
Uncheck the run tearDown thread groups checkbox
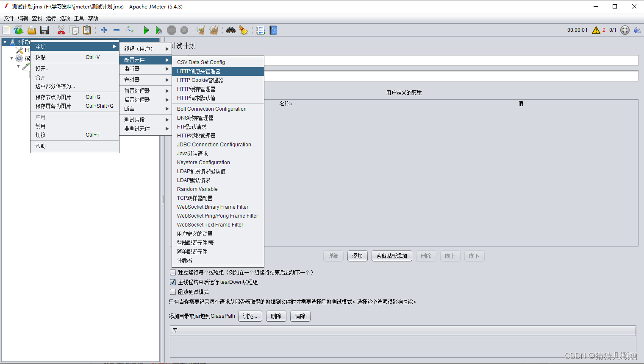click(x=173, y=282)
